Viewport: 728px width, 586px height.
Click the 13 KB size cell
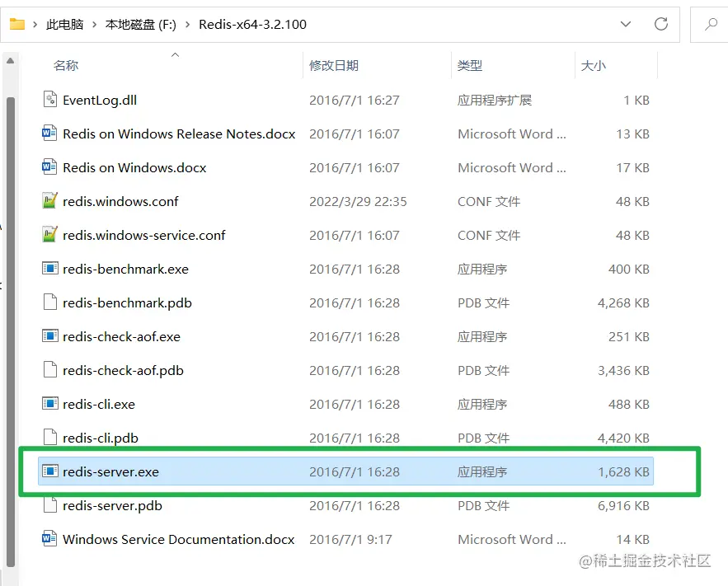[632, 134]
